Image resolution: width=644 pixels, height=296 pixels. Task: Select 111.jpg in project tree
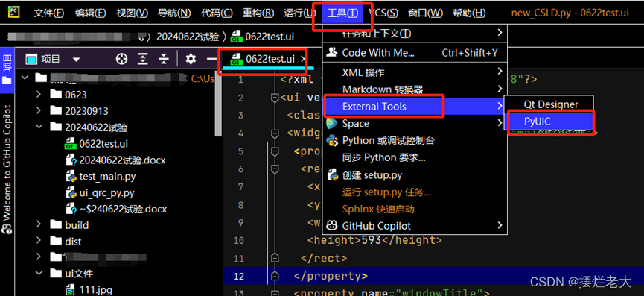click(96, 289)
